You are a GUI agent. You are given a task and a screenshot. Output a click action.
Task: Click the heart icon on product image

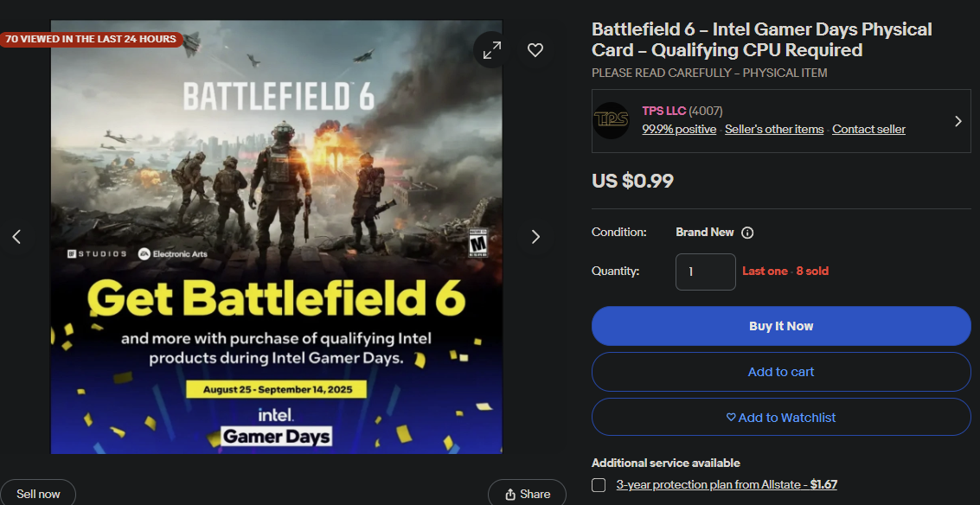(x=535, y=50)
